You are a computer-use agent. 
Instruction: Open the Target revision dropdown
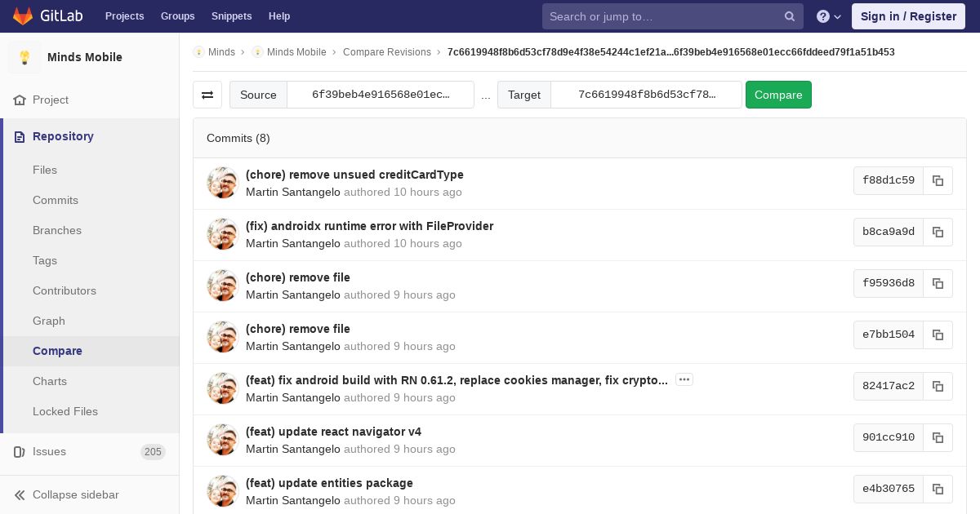(x=646, y=95)
